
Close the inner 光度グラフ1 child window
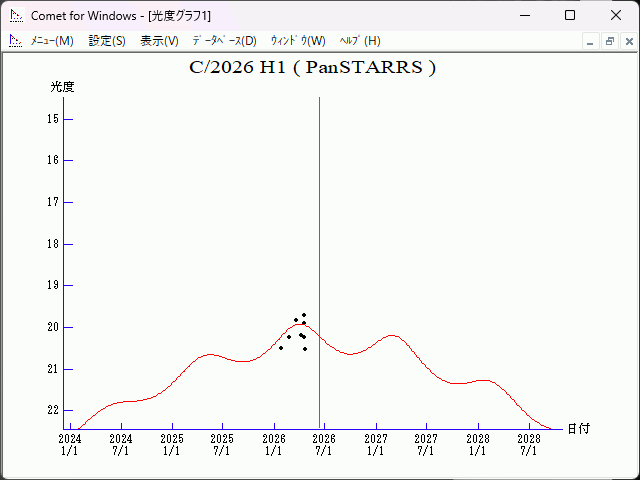(x=627, y=41)
